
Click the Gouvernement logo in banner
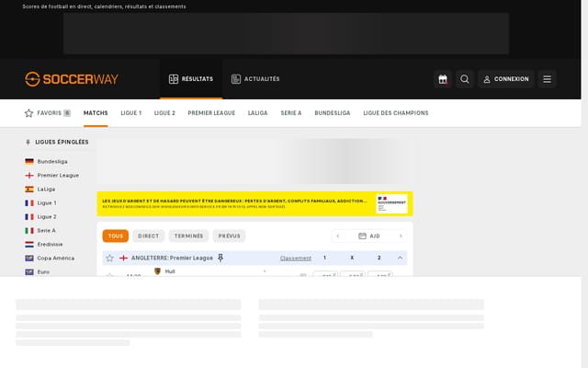(x=391, y=204)
